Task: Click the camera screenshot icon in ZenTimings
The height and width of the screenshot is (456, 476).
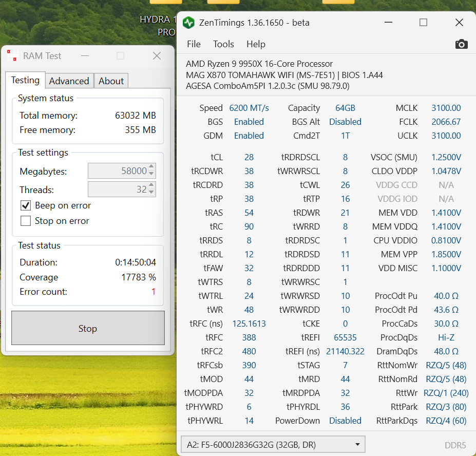Action: point(461,44)
